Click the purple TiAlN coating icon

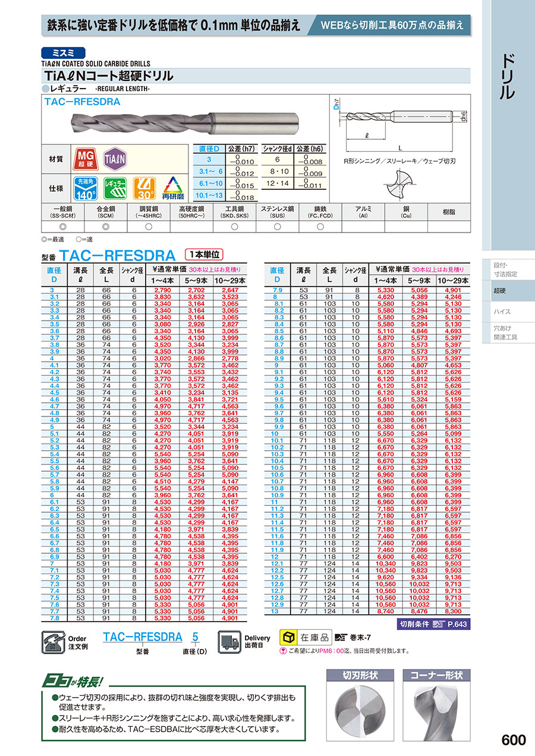pos(115,159)
